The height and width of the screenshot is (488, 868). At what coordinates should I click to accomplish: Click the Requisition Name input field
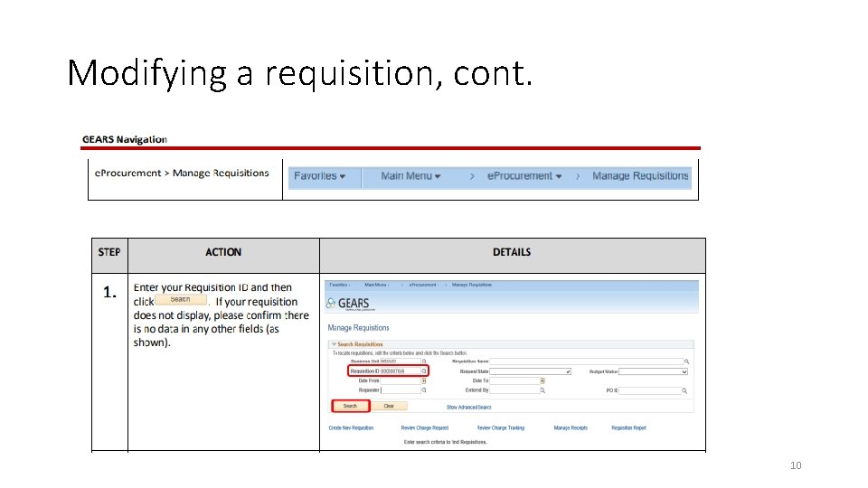point(586,361)
